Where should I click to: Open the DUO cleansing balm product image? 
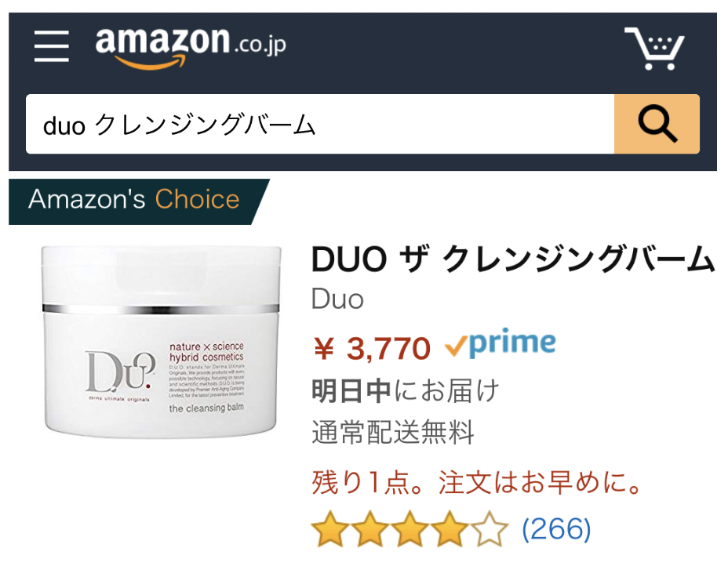[161, 342]
